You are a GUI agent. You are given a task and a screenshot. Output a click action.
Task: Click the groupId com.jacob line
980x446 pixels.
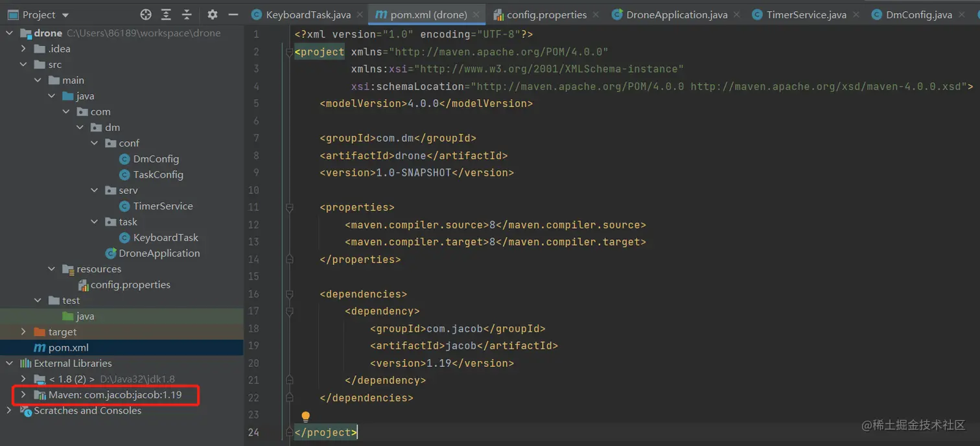tap(458, 329)
